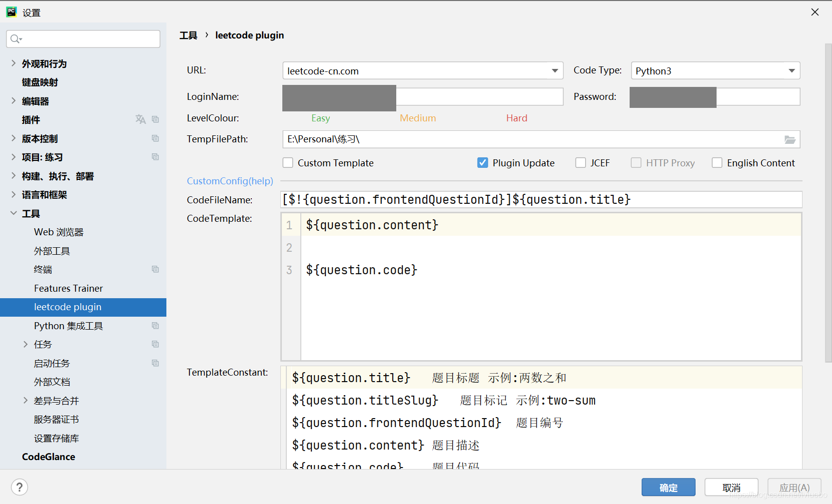This screenshot has height=504, width=832.
Task: Click the settings search field
Action: coord(83,39)
